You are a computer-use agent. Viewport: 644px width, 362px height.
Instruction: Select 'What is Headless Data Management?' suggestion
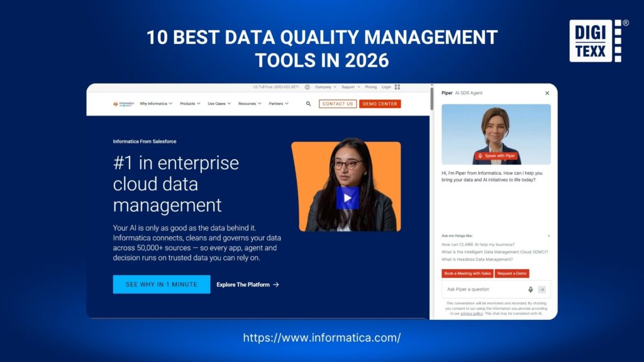(477, 260)
